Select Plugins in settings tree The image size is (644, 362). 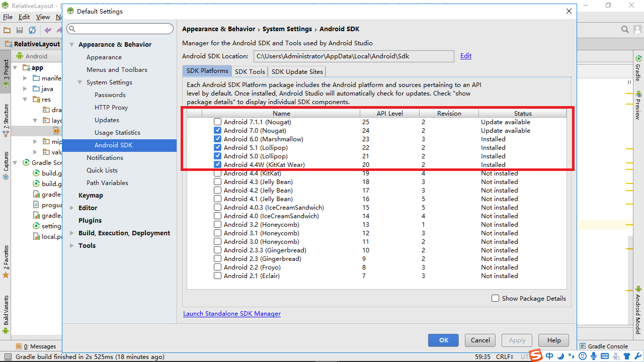(90, 220)
